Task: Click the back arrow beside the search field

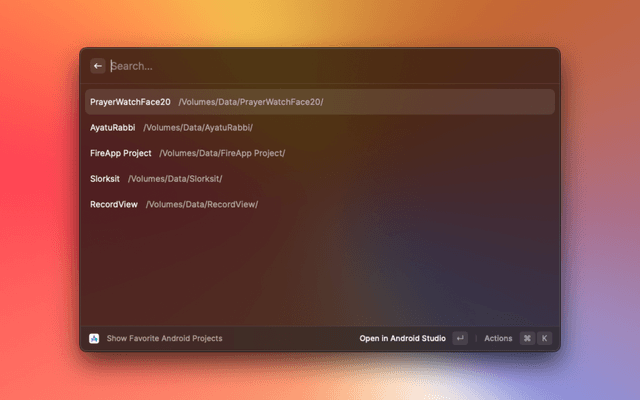Action: click(x=98, y=66)
